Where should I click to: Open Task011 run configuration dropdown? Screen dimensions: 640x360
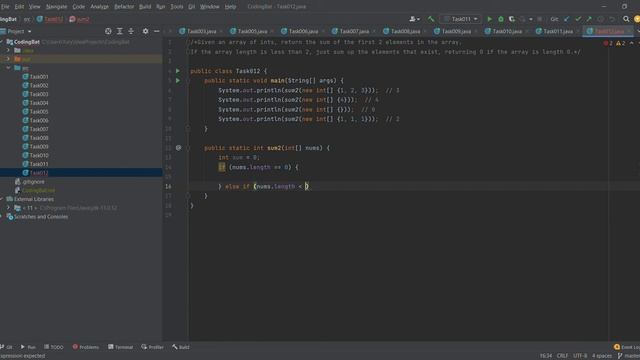point(460,19)
